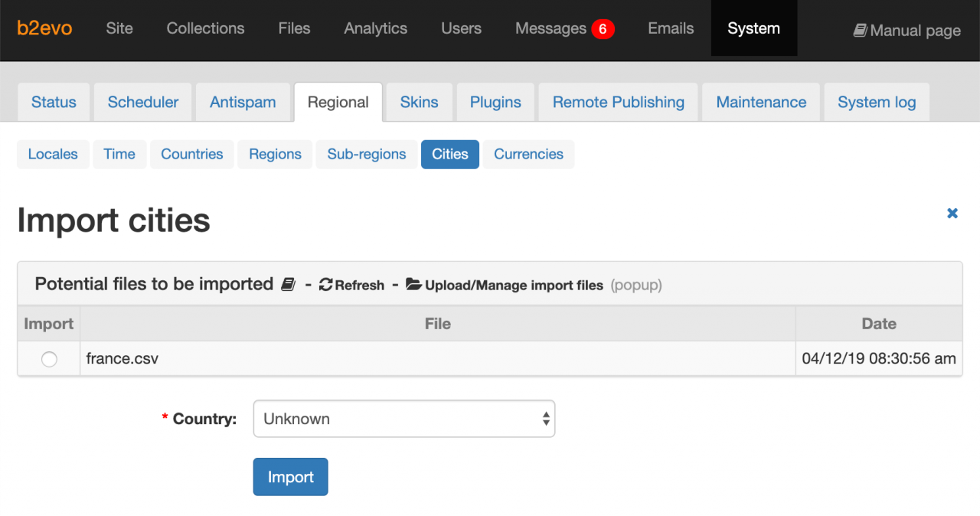Switch to the Countries sub-tab
Image resolution: width=980 pixels, height=516 pixels.
(192, 154)
